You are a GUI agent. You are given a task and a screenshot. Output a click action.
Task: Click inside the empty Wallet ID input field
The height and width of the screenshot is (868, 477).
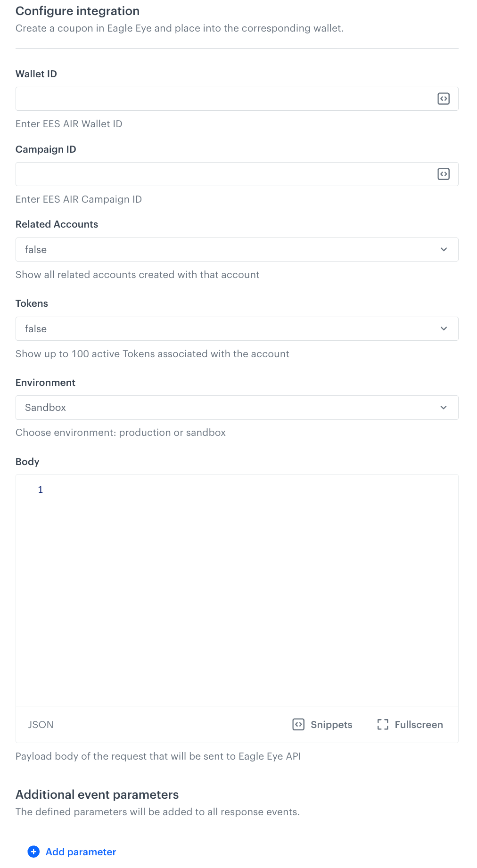(x=212, y=98)
